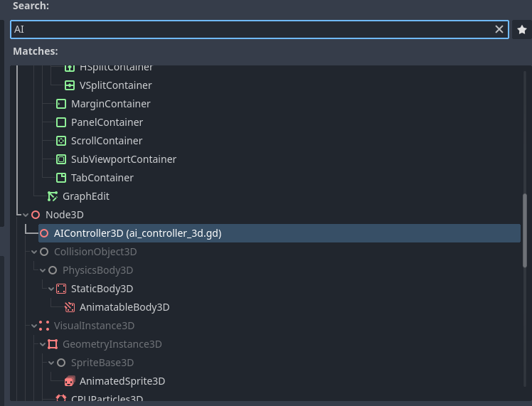532x406 pixels.
Task: Click the GraphEdit node icon
Action: [x=53, y=196]
